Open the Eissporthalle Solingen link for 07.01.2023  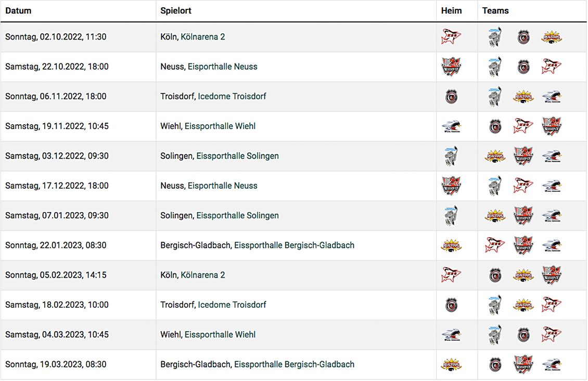click(238, 215)
